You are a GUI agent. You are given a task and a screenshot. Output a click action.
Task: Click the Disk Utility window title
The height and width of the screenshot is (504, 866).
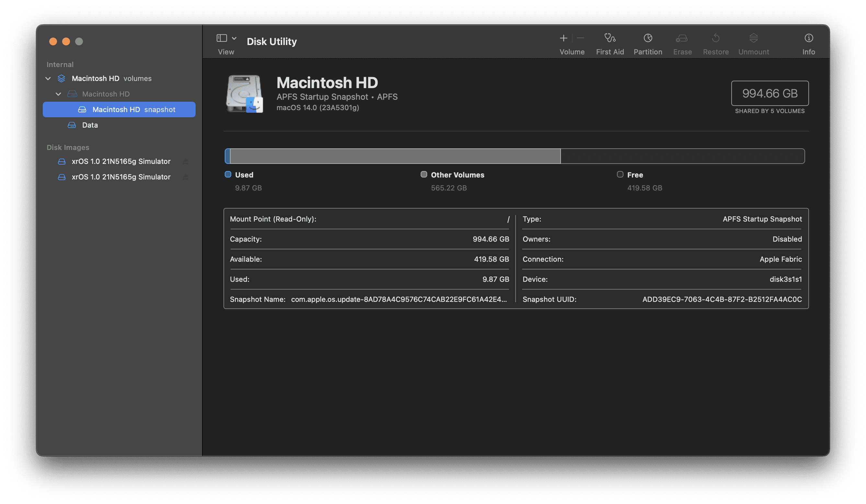(x=271, y=41)
